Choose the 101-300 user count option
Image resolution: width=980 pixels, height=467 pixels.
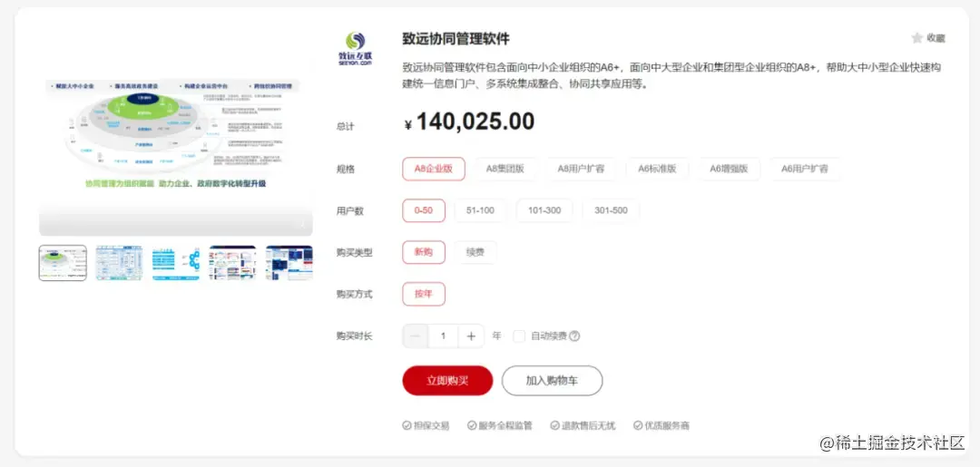(x=544, y=210)
